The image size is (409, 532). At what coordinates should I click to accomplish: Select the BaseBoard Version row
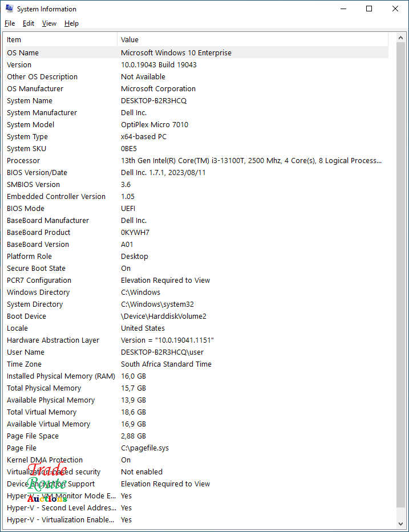pos(196,244)
